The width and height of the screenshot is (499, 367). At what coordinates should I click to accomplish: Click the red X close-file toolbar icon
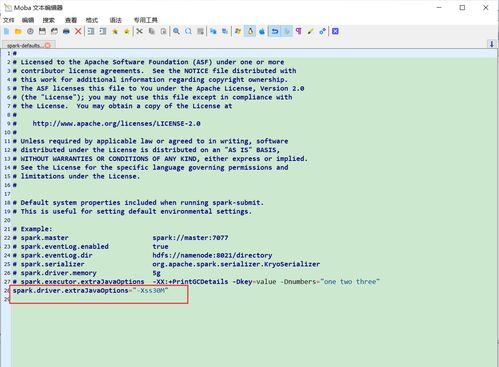click(x=78, y=31)
